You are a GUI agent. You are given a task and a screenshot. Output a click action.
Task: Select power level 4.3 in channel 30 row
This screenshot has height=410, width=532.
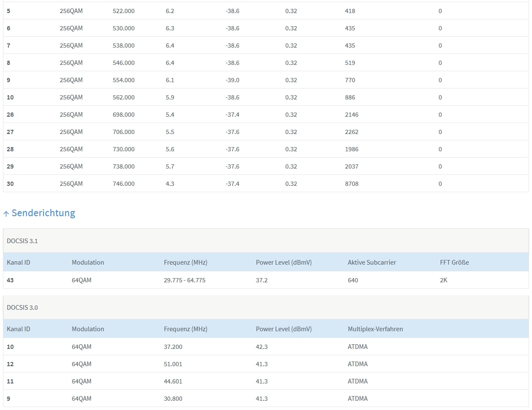pos(170,184)
